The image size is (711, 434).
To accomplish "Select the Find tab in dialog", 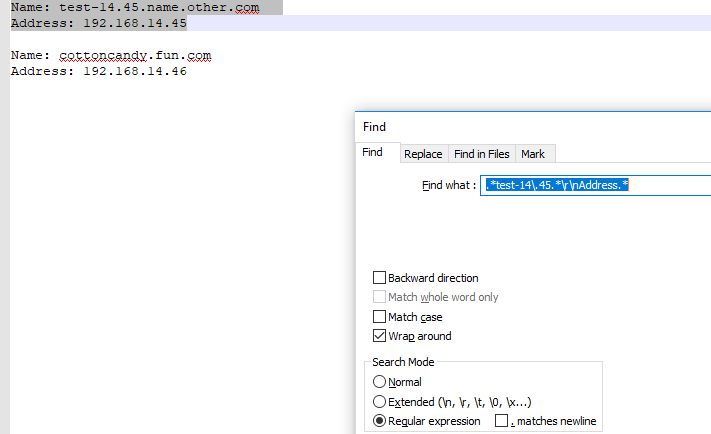I will click(x=373, y=153).
